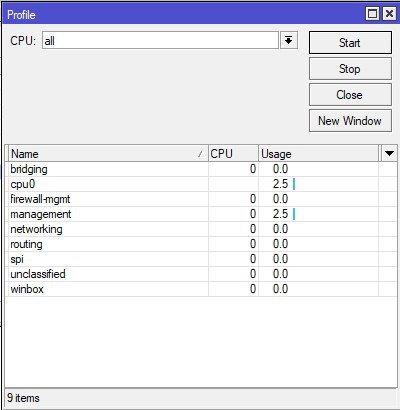Click the '9 items' status bar text
Viewport: 400px width, 410px height.
pos(23,398)
